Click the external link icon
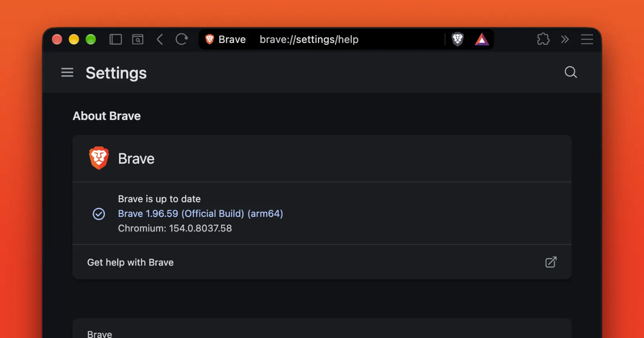The image size is (644, 338). click(x=551, y=262)
